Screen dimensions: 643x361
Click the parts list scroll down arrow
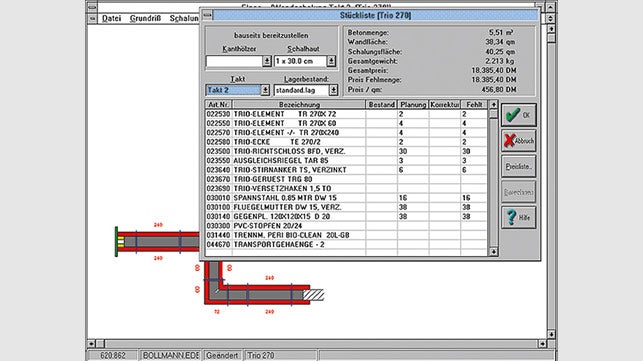[x=493, y=252]
